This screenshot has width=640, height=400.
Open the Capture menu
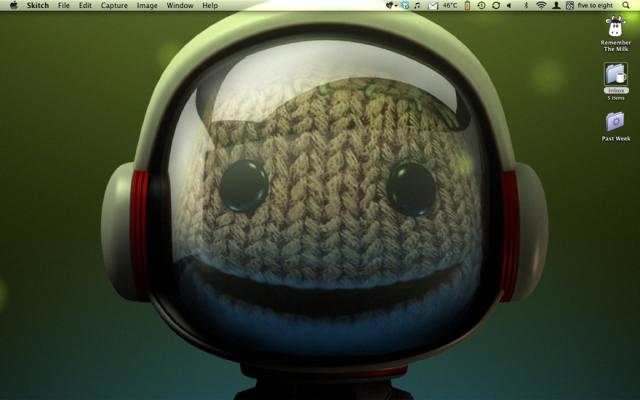[114, 5]
